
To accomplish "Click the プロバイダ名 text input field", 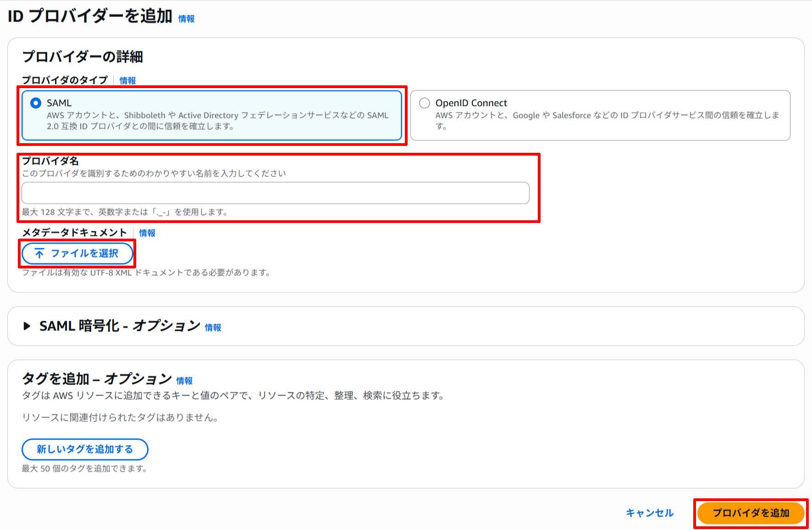I will [x=276, y=193].
